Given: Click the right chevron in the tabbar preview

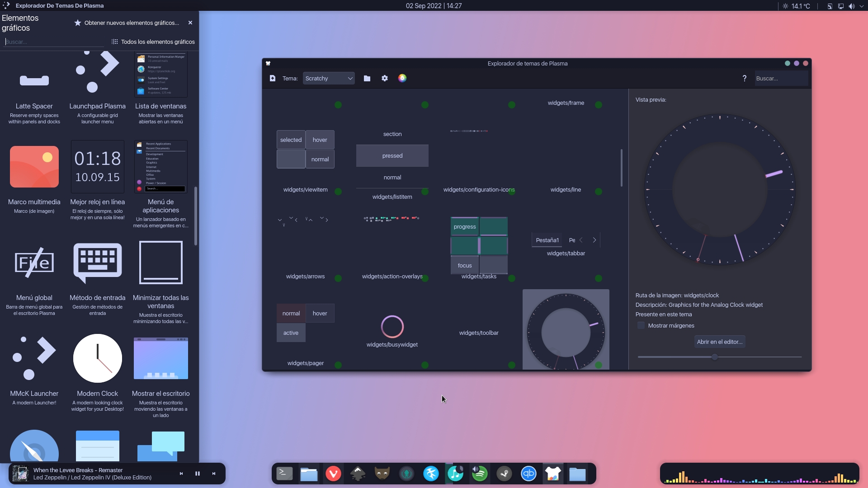Looking at the screenshot, I should click(594, 240).
